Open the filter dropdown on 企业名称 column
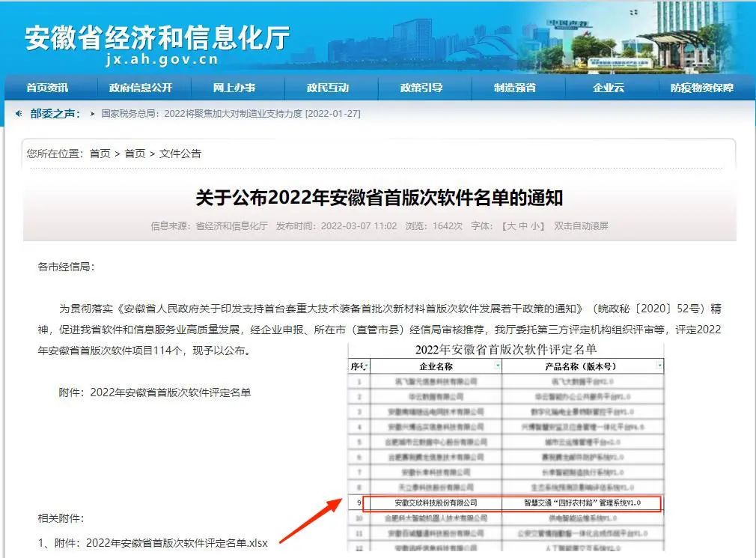The image size is (756, 558). [496, 367]
